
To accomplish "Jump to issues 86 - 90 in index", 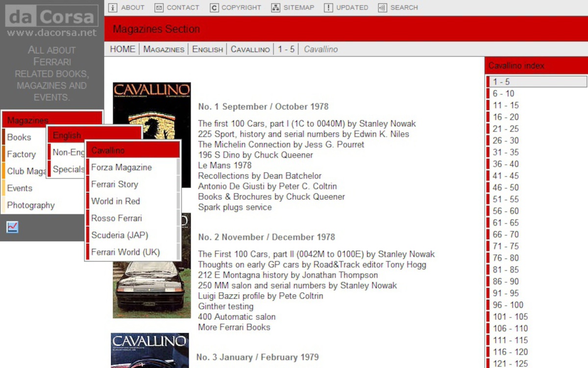I will pos(537,282).
